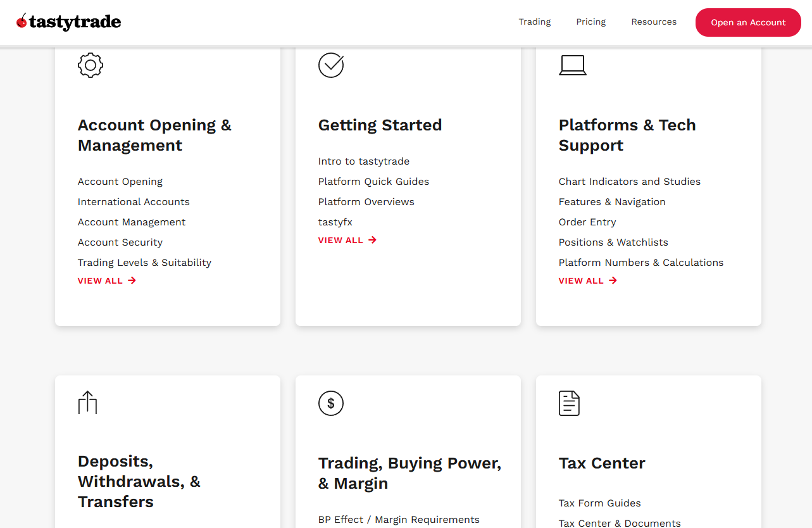
Task: Click the gear icon on Account Opening card
Action: pyautogui.click(x=91, y=65)
